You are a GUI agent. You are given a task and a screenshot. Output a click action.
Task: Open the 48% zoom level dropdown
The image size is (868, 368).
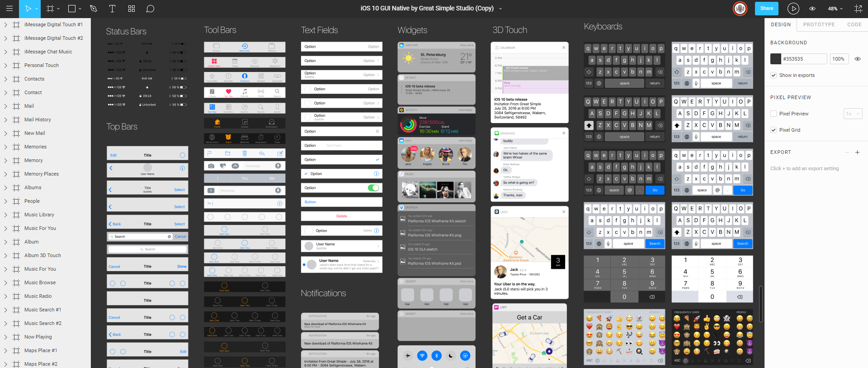[x=835, y=9]
